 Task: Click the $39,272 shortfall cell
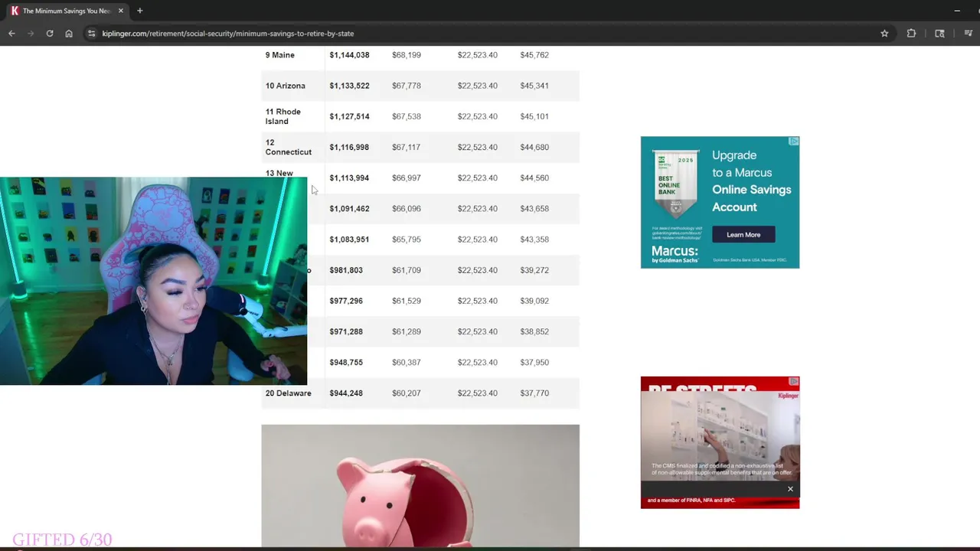pyautogui.click(x=534, y=270)
